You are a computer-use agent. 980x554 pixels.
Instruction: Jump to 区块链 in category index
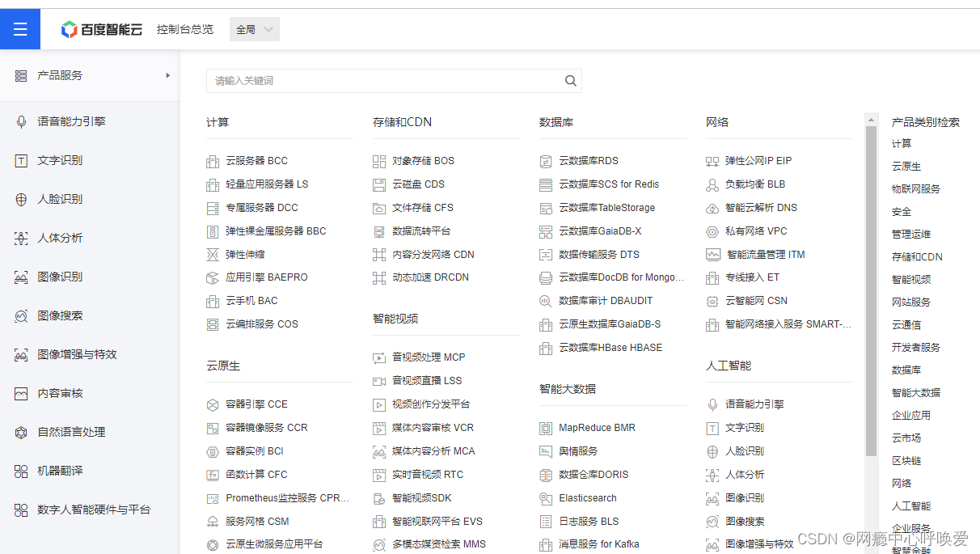[906, 460]
